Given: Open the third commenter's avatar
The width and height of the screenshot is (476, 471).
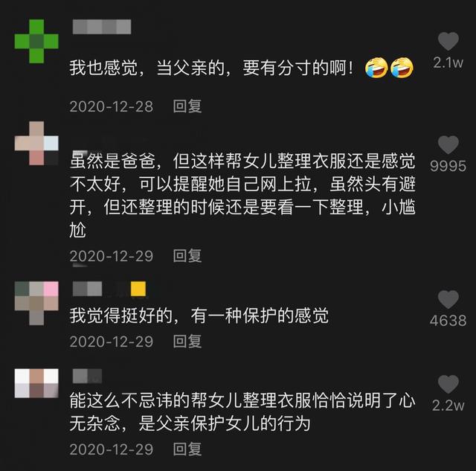Looking at the screenshot, I should point(36,303).
